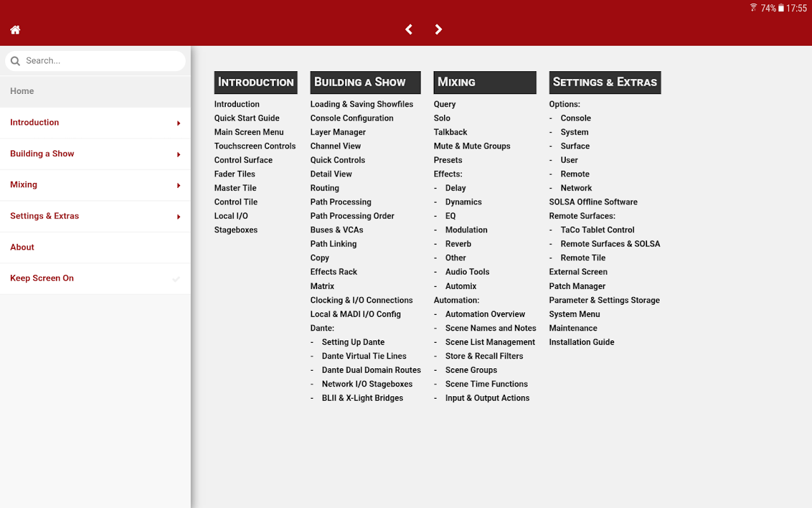The width and height of the screenshot is (812, 508).
Task: Open Master Tile page
Action: click(235, 188)
